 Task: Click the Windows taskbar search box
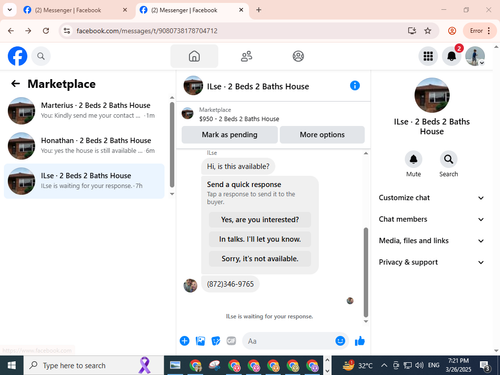pos(94,366)
